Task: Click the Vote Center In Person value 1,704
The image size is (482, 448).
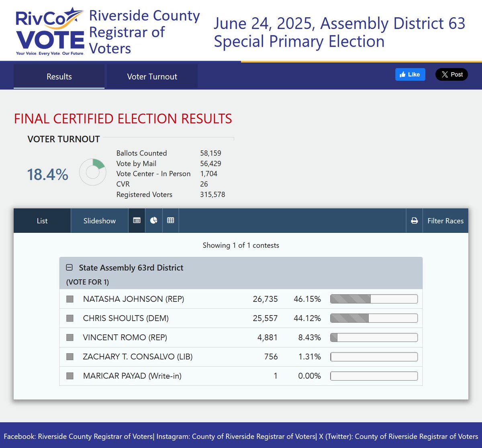Action: tap(208, 174)
